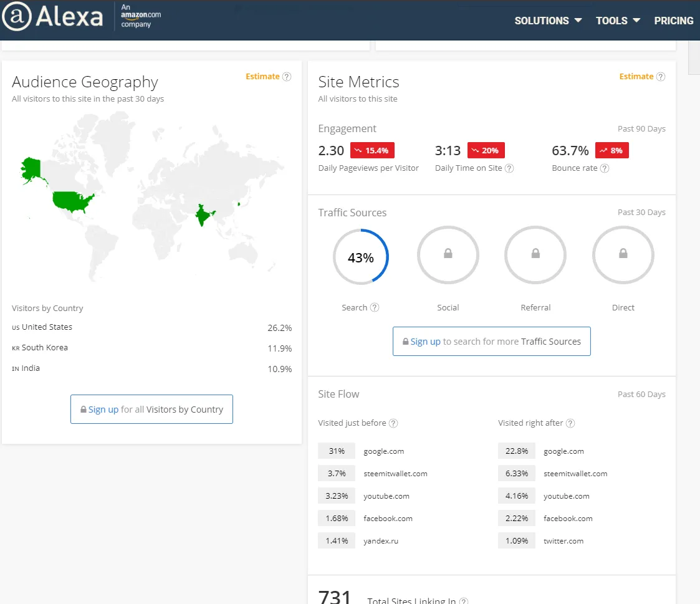Screen dimensions: 700x604
Task: Click the Search traffic source help icon
Action: [x=375, y=307]
